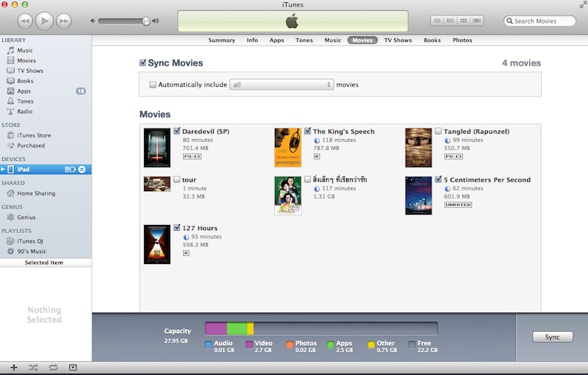Image resolution: width=588 pixels, height=375 pixels.
Task: Open the iTunes Store
Action: click(x=34, y=135)
